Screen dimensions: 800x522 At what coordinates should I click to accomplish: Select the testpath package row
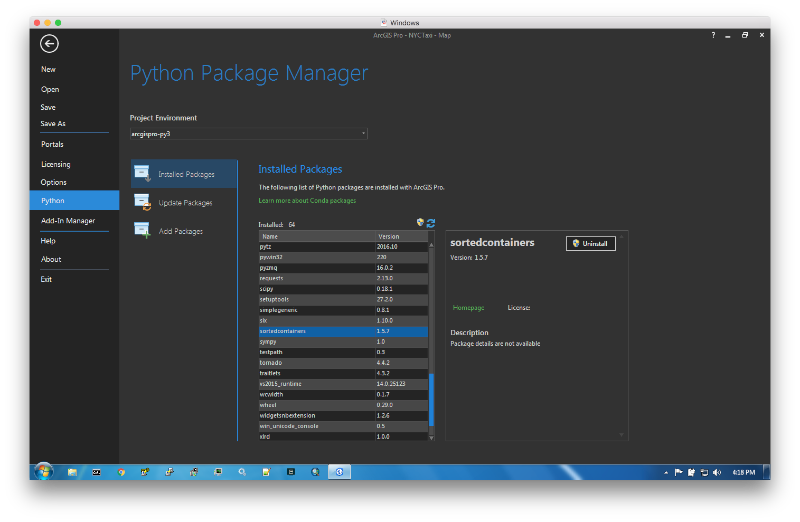(343, 352)
